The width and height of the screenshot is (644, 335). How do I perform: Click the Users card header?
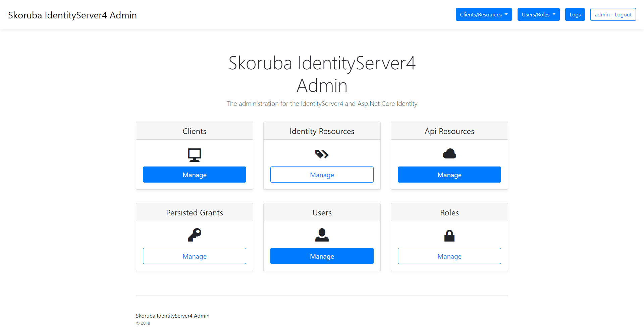(x=322, y=212)
